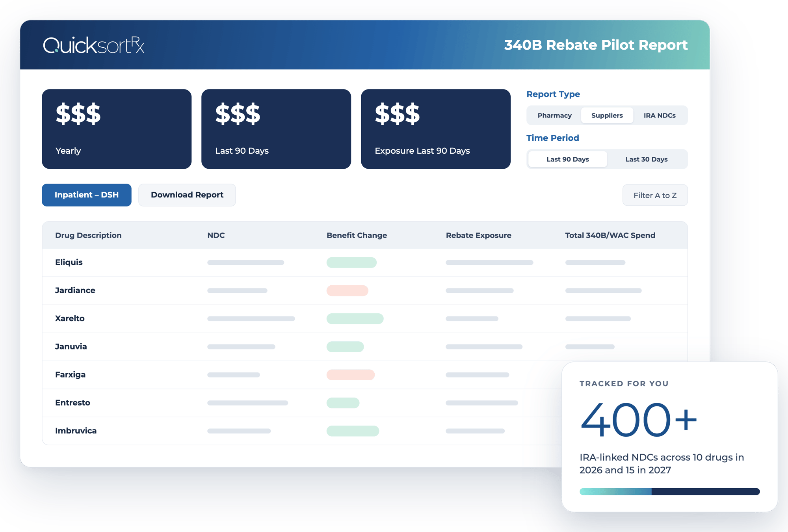788x532 pixels.
Task: Click the Inpatient – DSH button
Action: coord(87,195)
